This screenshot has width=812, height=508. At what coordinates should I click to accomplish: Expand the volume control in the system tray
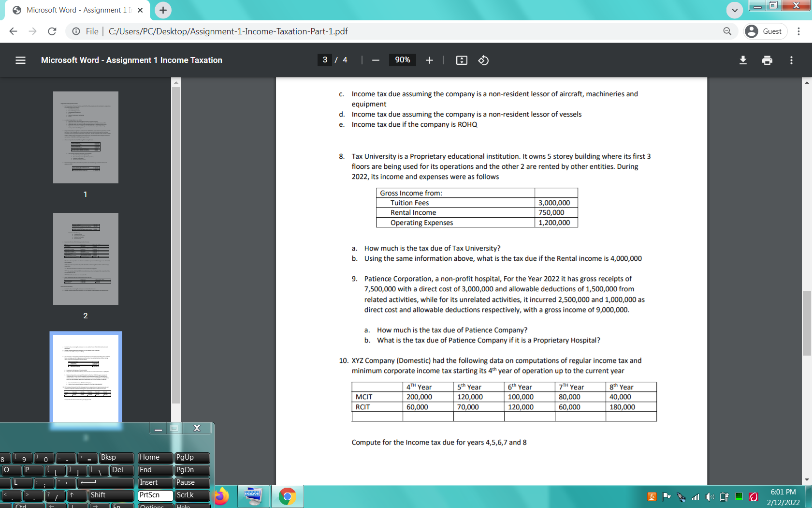(x=710, y=496)
